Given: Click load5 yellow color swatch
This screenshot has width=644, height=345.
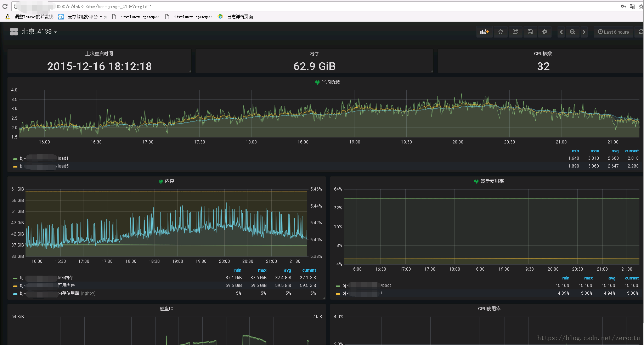Looking at the screenshot, I should [15, 166].
